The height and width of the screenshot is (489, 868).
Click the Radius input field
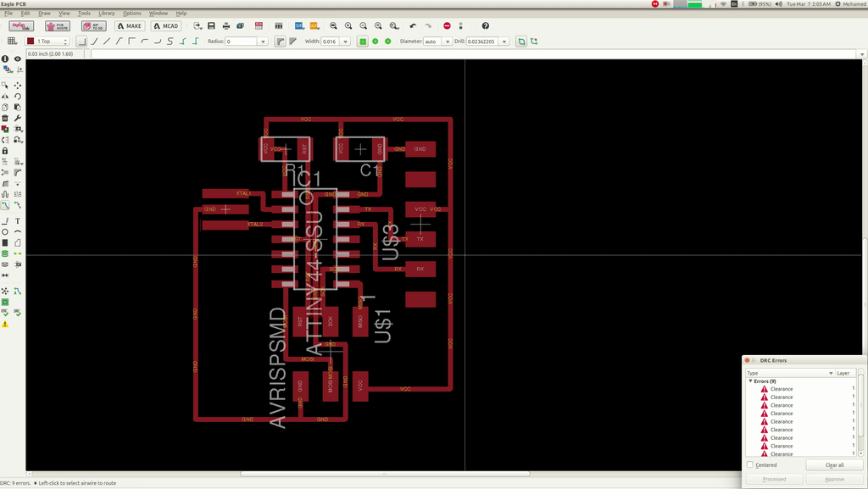tap(242, 42)
